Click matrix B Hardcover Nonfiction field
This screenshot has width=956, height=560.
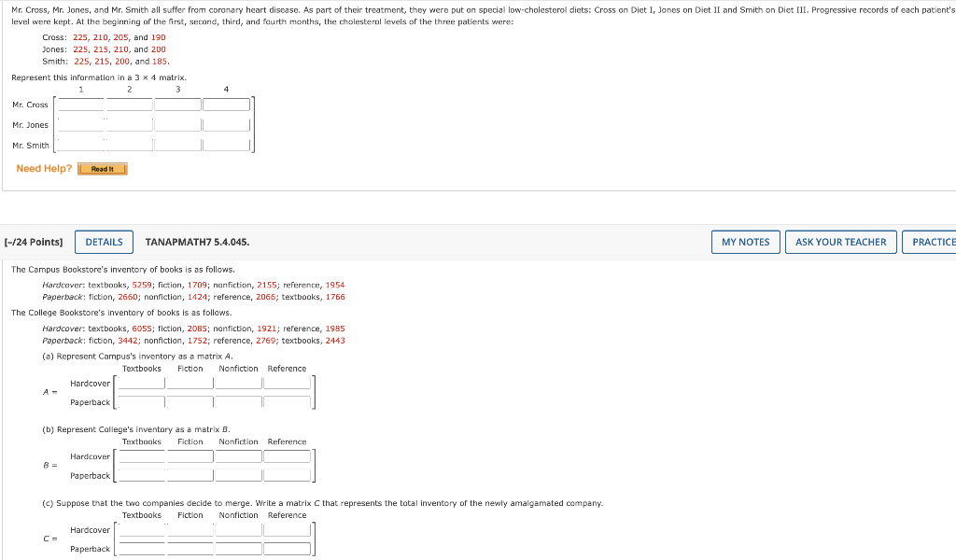(x=238, y=456)
